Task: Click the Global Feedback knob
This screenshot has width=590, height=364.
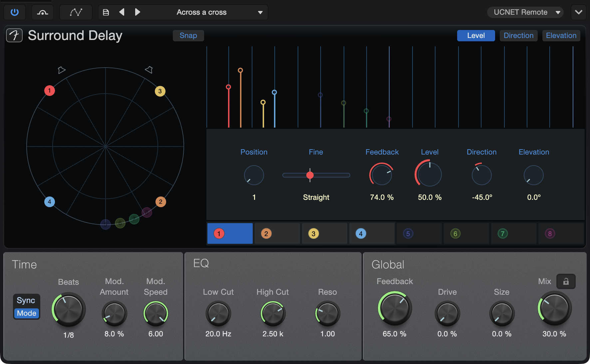Action: click(395, 308)
